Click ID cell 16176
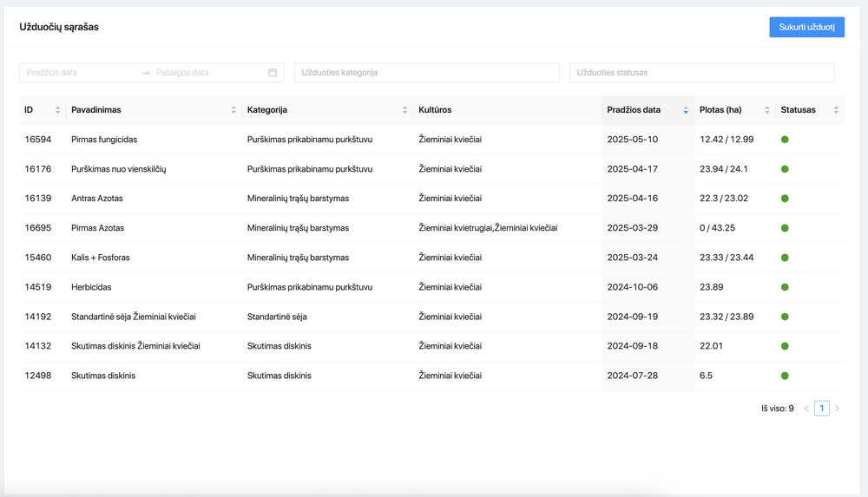The width and height of the screenshot is (868, 497). 37,169
